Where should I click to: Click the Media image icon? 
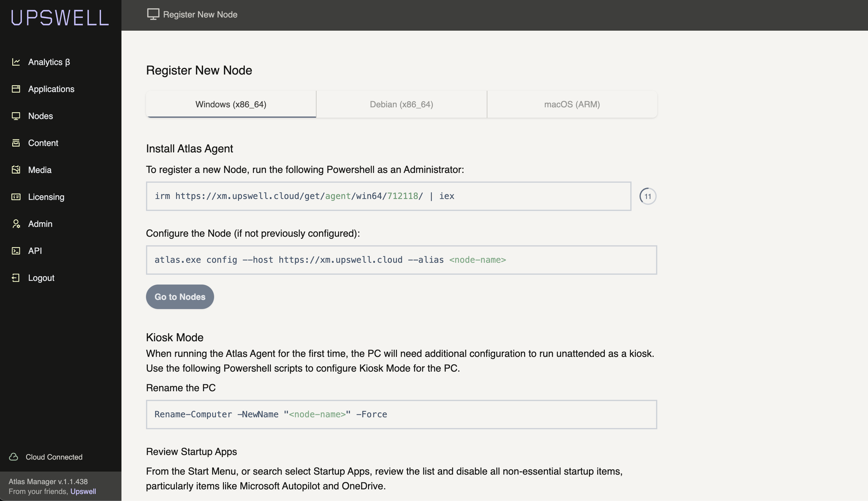[x=16, y=170]
